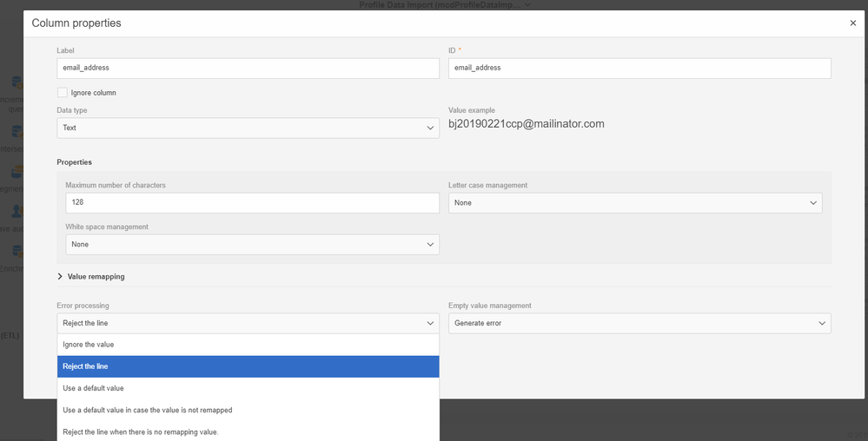This screenshot has height=441, width=868.
Task: Choose default value when not remapped option
Action: coord(248,410)
